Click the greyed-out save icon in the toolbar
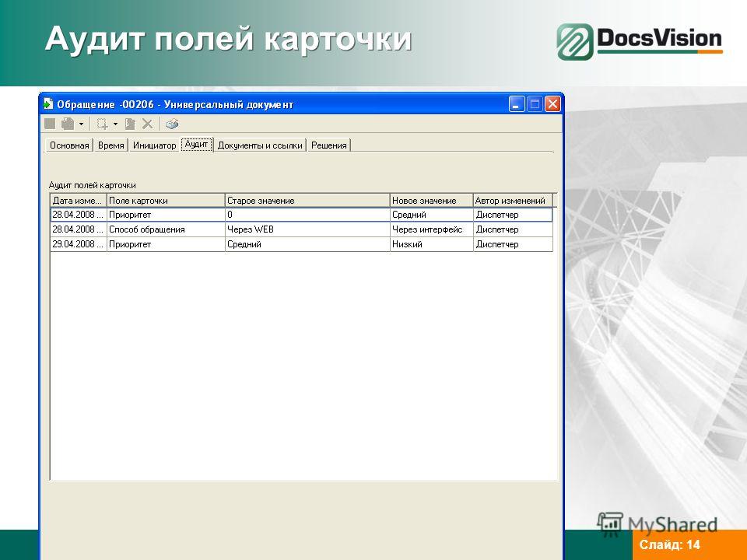Viewport: 747px width, 560px height. [x=50, y=124]
